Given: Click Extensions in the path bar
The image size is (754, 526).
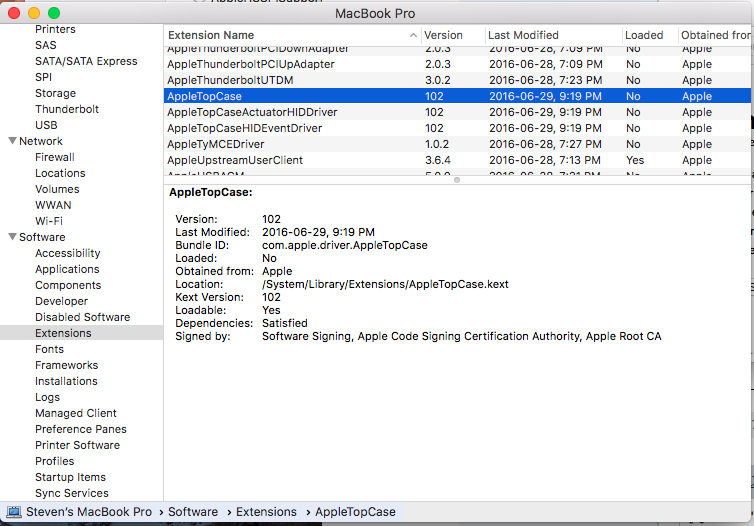Looking at the screenshot, I should [x=266, y=512].
